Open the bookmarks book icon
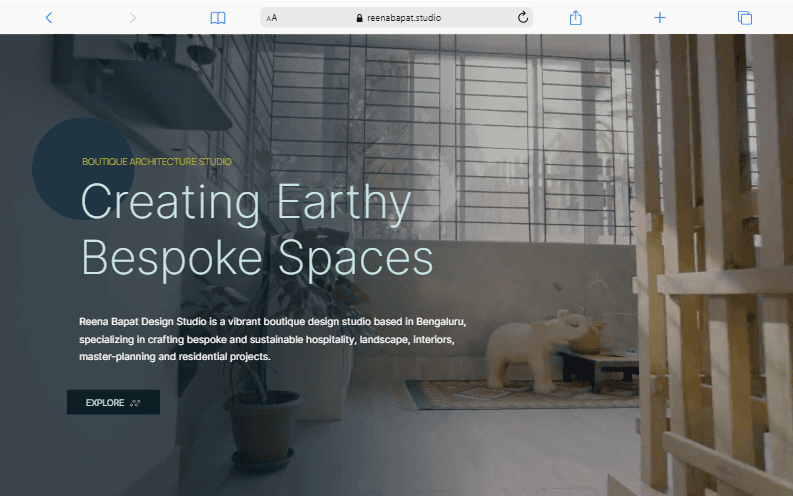 click(x=217, y=18)
